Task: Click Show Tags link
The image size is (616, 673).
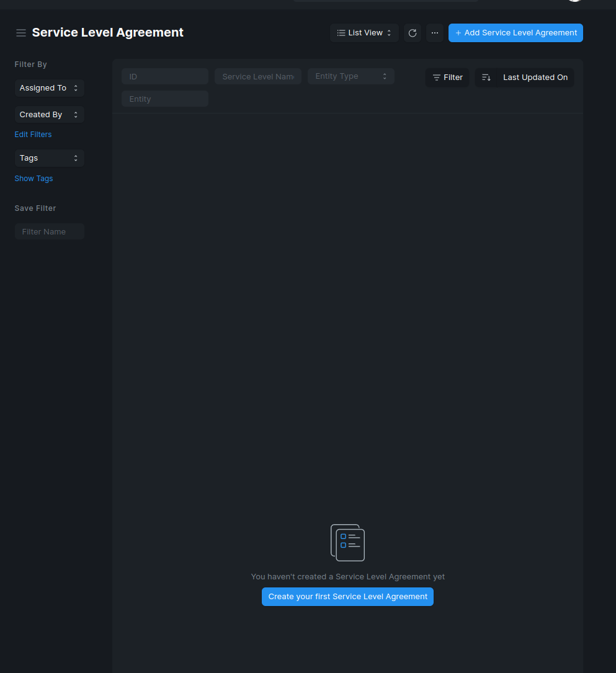Action: point(33,178)
